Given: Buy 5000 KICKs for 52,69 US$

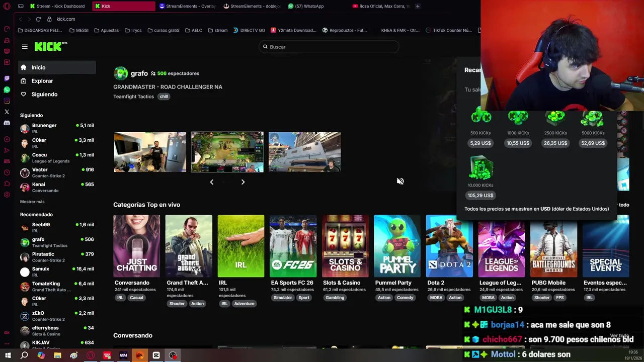Looking at the screenshot, I should click(593, 143).
